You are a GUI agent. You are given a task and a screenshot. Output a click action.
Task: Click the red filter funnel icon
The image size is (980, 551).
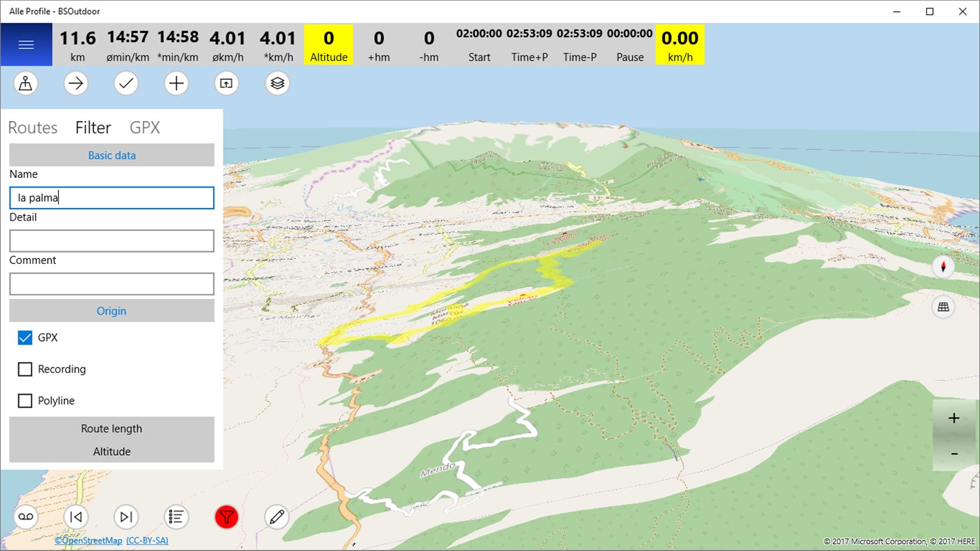click(226, 517)
